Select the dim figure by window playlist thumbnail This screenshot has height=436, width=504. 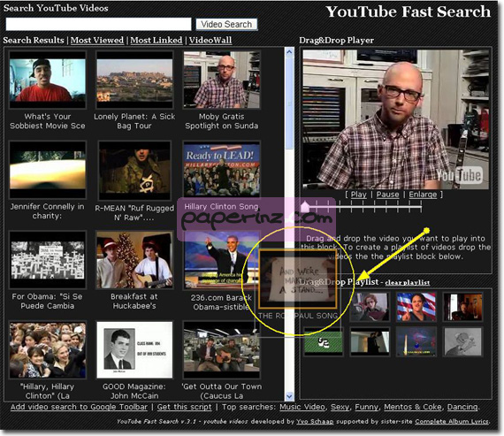(370, 341)
